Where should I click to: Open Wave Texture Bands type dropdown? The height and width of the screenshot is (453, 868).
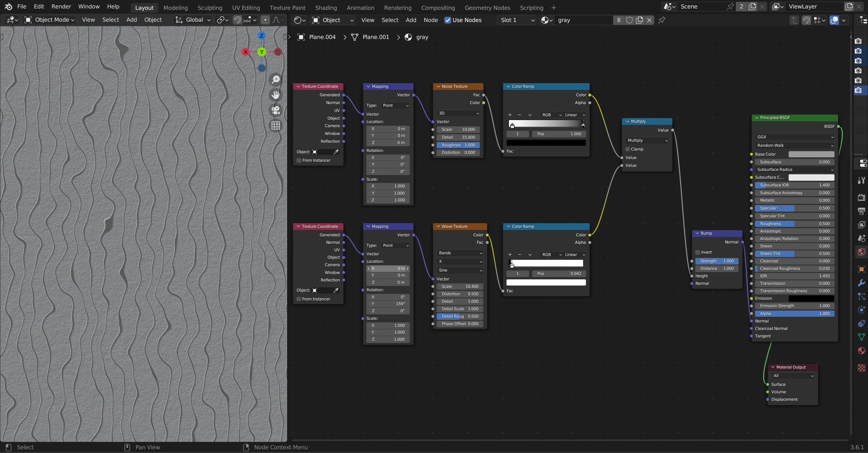(x=460, y=253)
